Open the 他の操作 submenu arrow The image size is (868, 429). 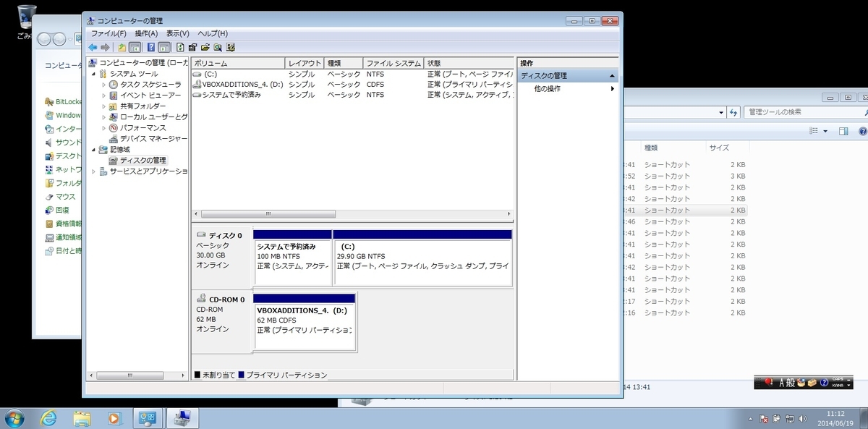613,88
